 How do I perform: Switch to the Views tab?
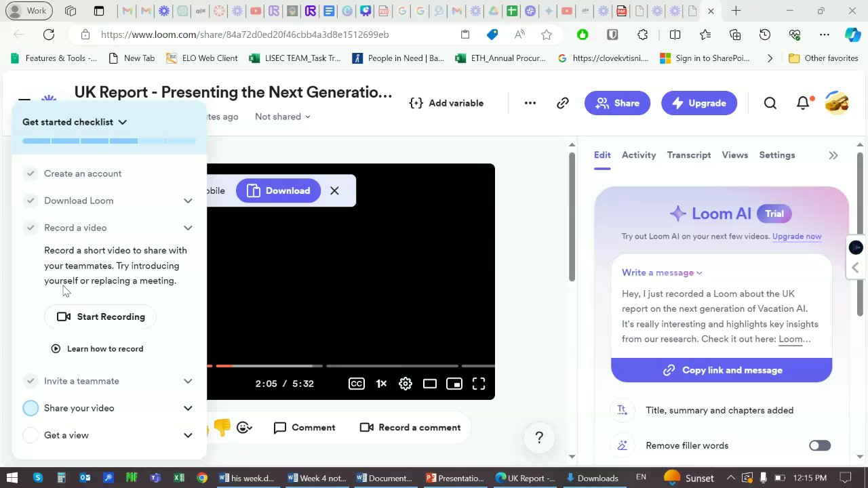click(x=734, y=155)
